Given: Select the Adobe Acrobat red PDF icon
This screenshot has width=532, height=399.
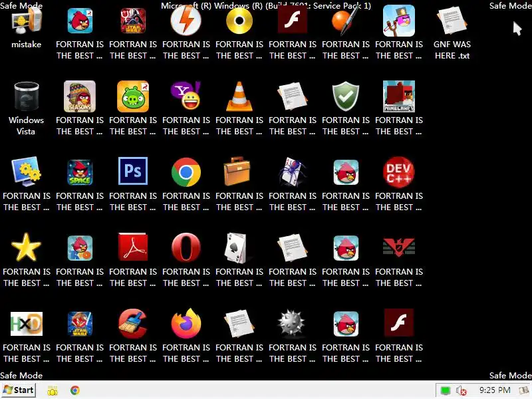Looking at the screenshot, I should 133,247.
